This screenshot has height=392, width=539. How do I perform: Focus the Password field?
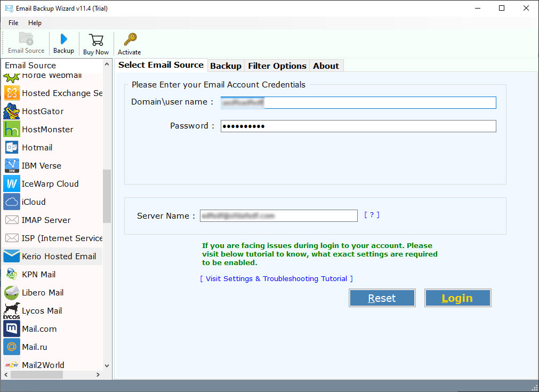coord(358,126)
